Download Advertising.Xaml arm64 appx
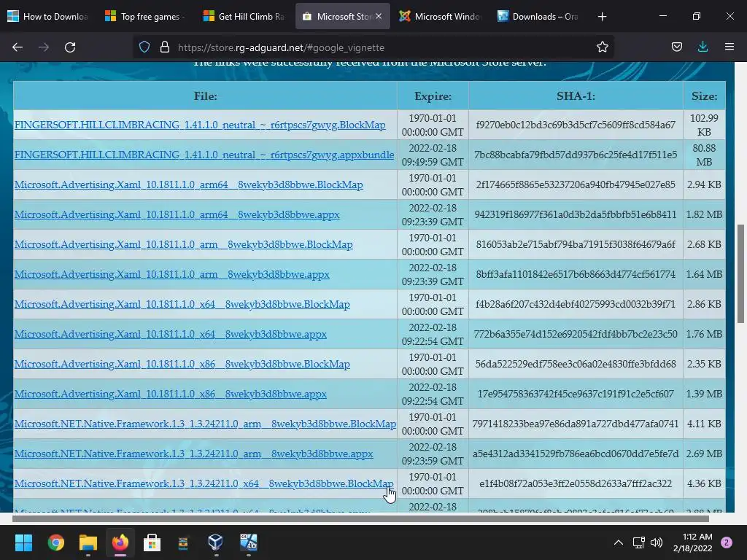Image resolution: width=747 pixels, height=560 pixels. (177, 215)
